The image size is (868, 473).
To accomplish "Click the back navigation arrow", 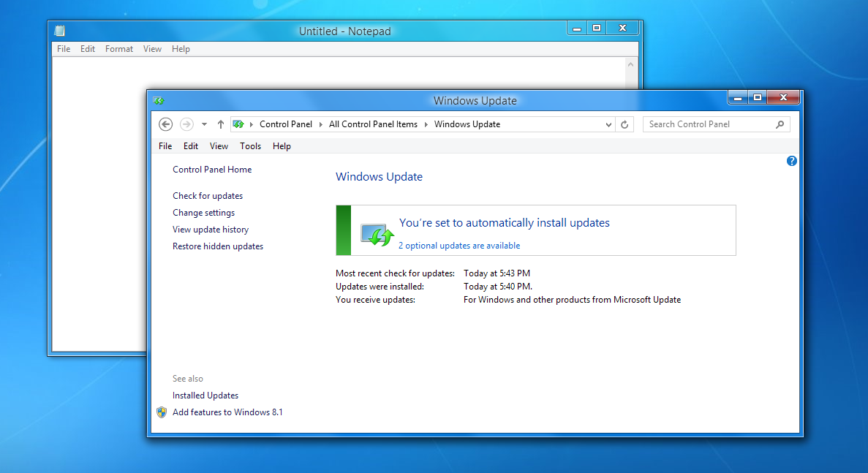I will [165, 124].
